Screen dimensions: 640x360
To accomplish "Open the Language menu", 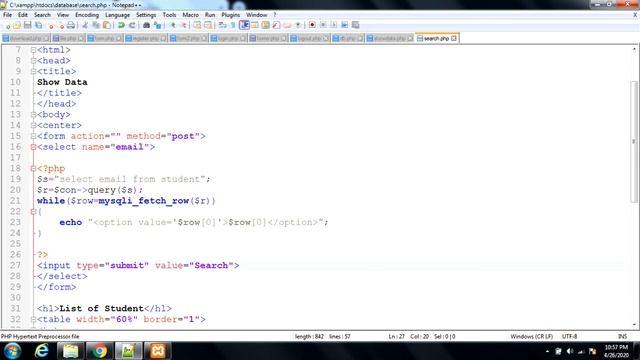I will click(x=117, y=15).
